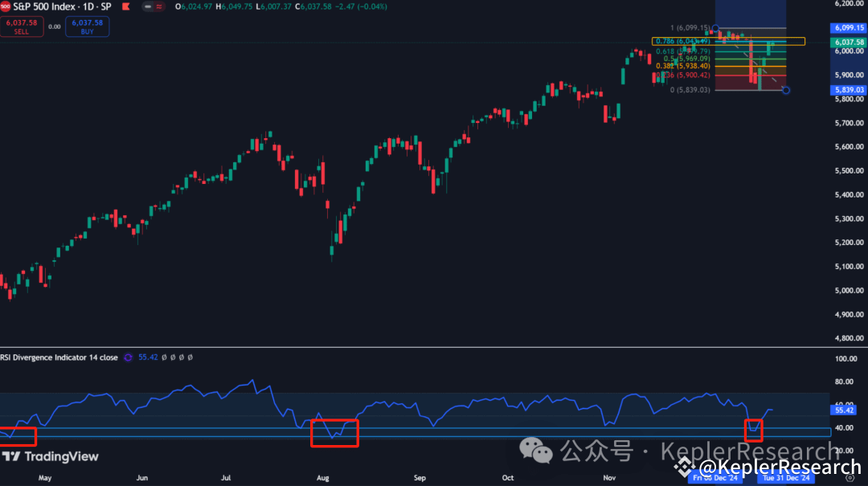Click the minus icon in the legend pill
This screenshot has width=868, height=486.
148,6
